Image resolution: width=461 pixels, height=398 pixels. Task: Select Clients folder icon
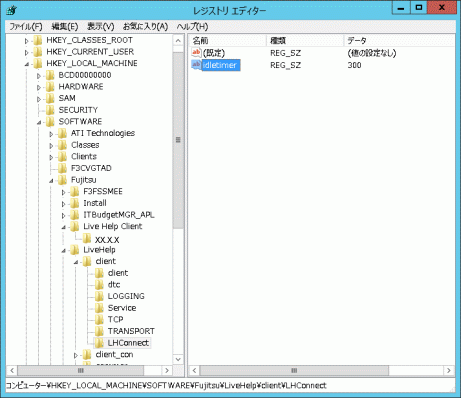[x=63, y=157]
